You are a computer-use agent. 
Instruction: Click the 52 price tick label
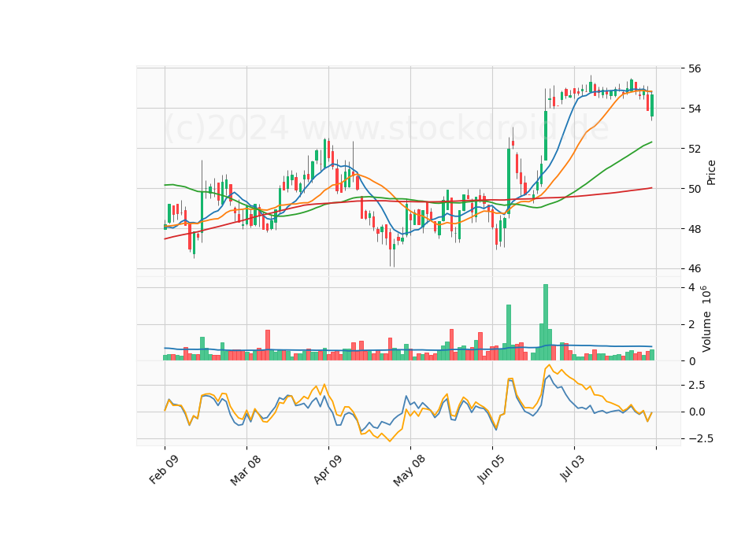pyautogui.click(x=695, y=149)
